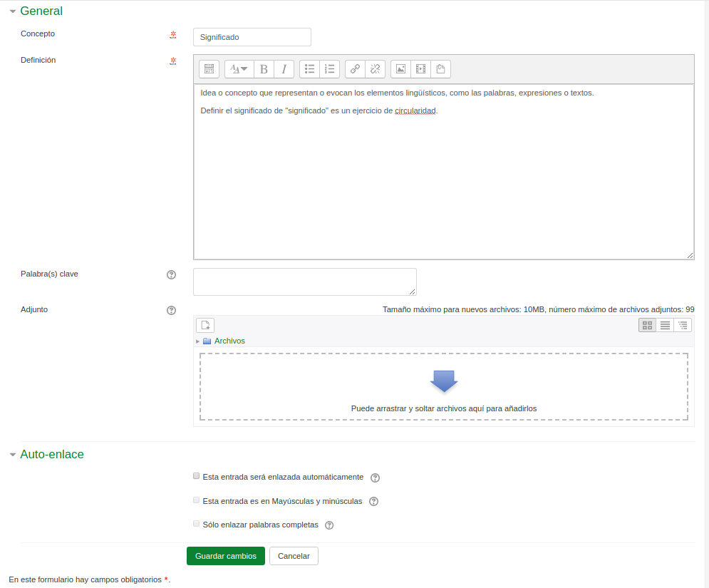Expand the Archivos folder tree arrow

click(197, 341)
